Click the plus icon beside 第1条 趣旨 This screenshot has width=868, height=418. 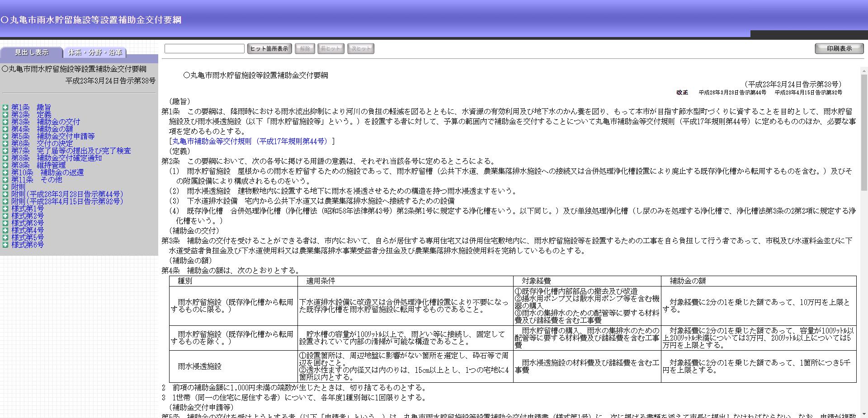point(5,108)
